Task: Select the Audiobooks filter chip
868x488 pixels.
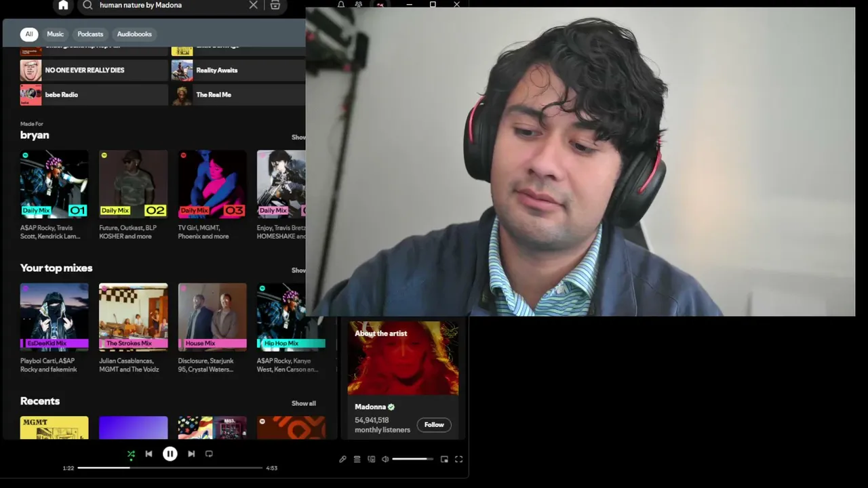Action: [x=134, y=34]
